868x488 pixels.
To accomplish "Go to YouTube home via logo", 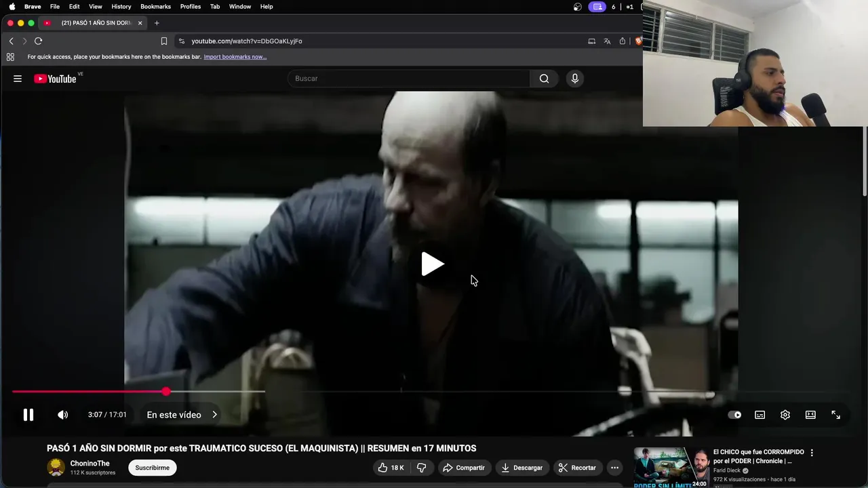I will click(55, 79).
